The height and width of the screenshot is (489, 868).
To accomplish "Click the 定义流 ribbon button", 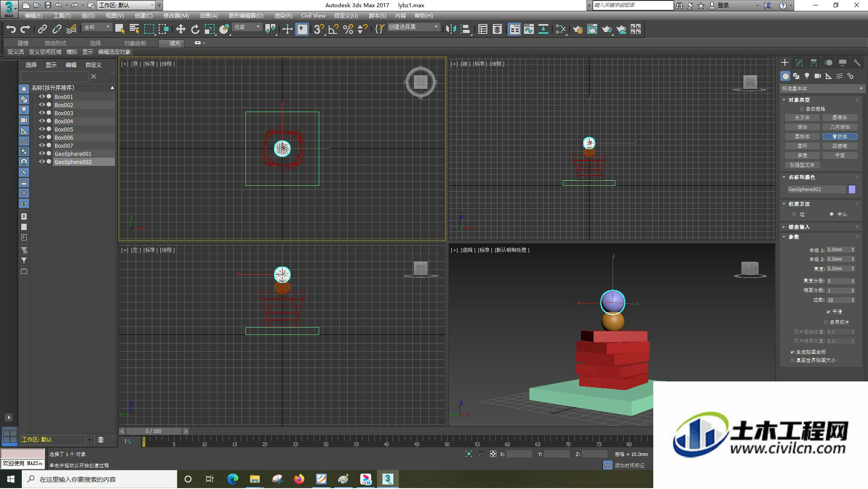I will click(16, 52).
